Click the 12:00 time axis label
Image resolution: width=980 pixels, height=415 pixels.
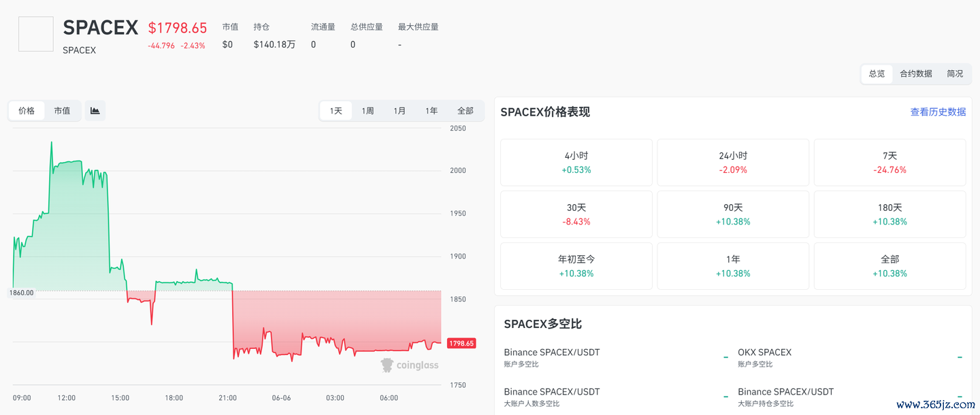[66, 398]
